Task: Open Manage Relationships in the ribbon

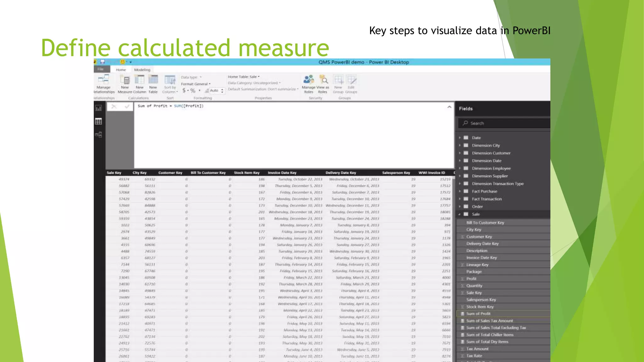Action: pyautogui.click(x=104, y=84)
